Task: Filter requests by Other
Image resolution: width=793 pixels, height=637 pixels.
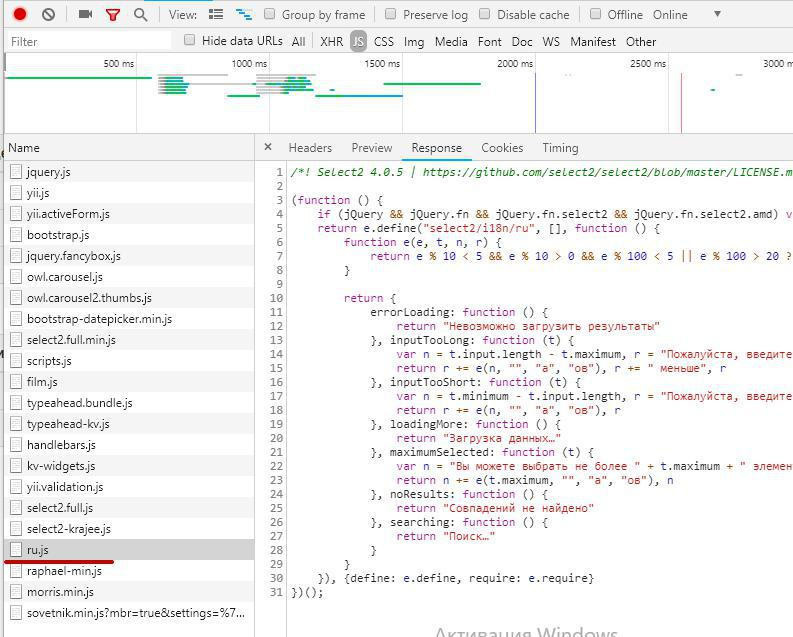Action: click(641, 41)
